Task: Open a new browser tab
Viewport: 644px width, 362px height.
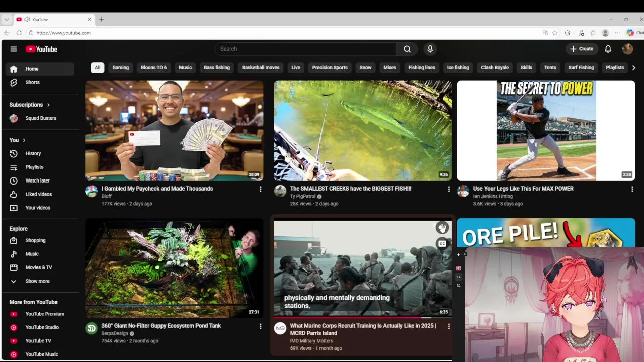Action: click(101, 19)
